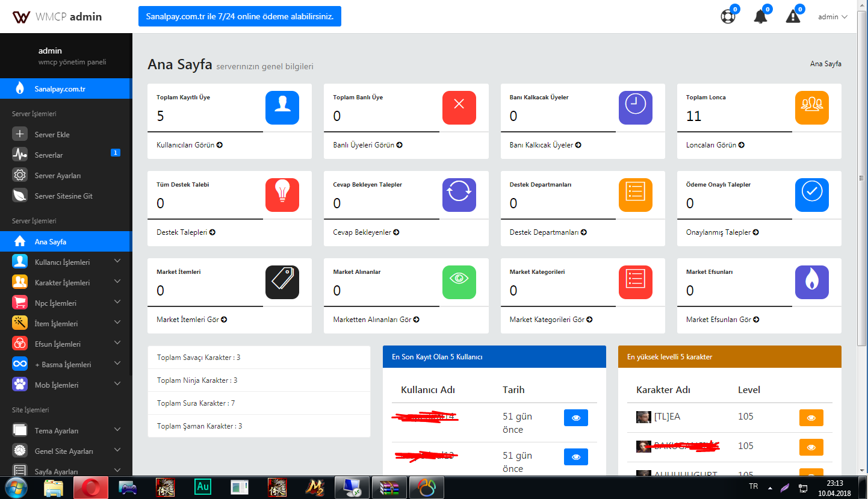Open the Adobe Audition taskbar icon

203,487
